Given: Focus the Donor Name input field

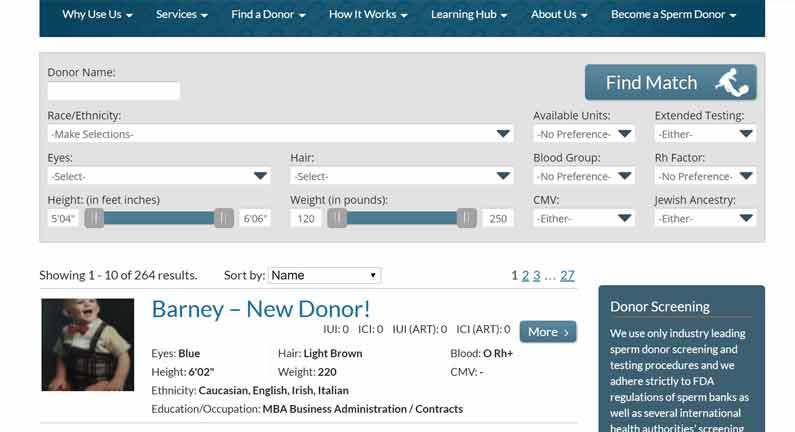Looking at the screenshot, I should 114,91.
